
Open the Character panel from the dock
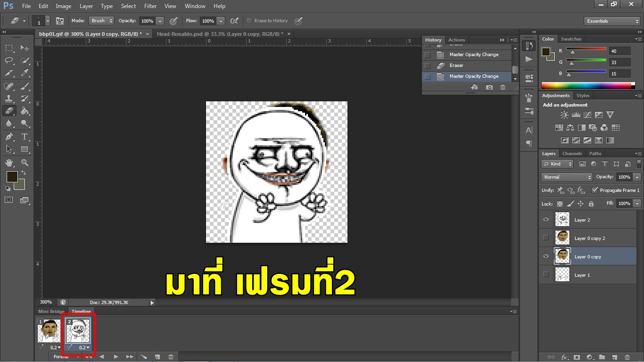(529, 131)
